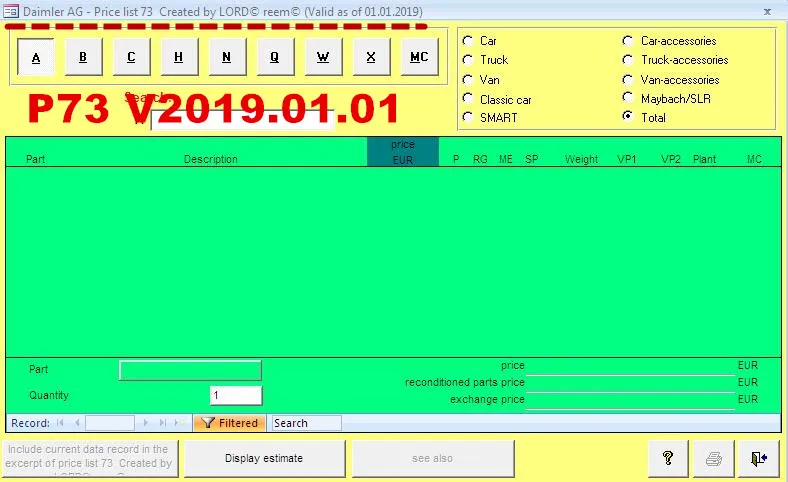Click the price EUR column header
Viewport: 788px width, 482px height.
click(x=403, y=152)
